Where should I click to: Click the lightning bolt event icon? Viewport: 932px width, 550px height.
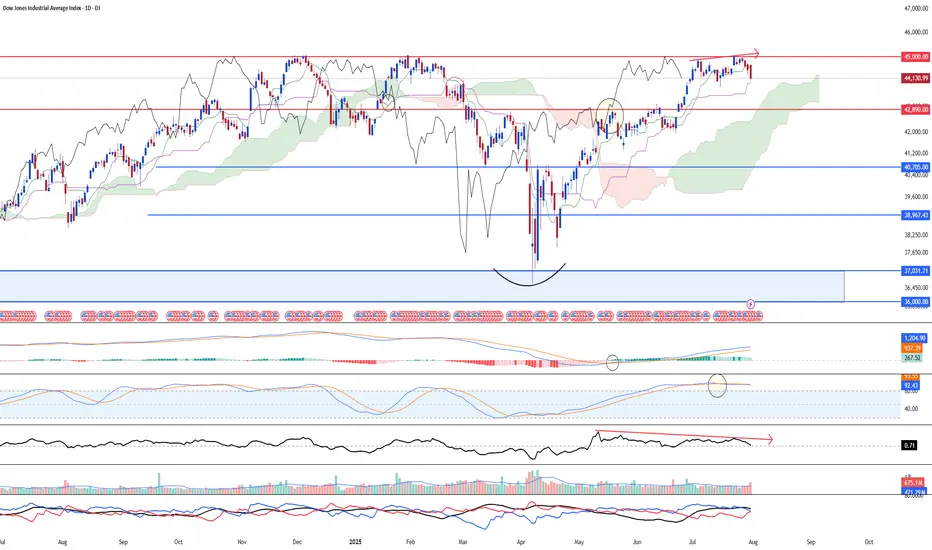point(751,304)
